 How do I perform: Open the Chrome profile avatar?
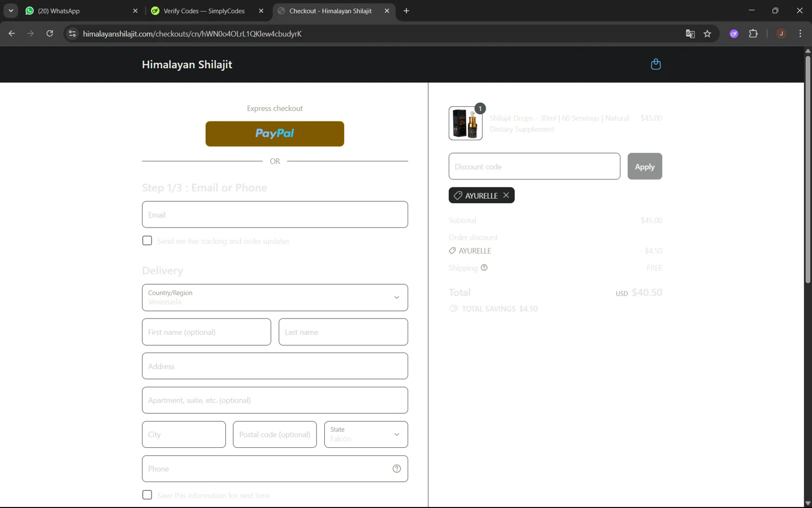click(781, 34)
